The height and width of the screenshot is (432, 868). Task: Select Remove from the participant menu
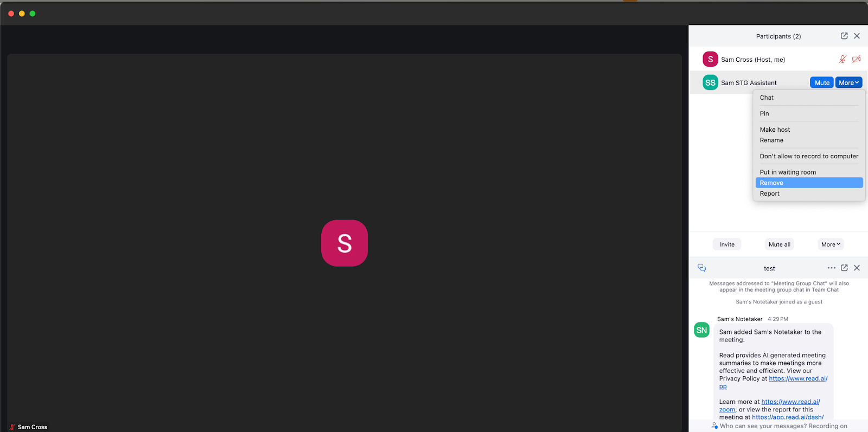coord(809,183)
